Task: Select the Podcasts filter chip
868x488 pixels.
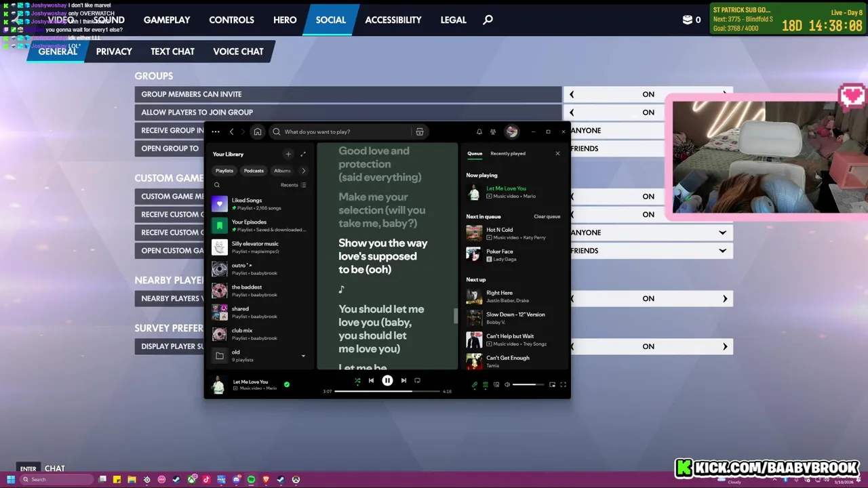Action: (254, 171)
